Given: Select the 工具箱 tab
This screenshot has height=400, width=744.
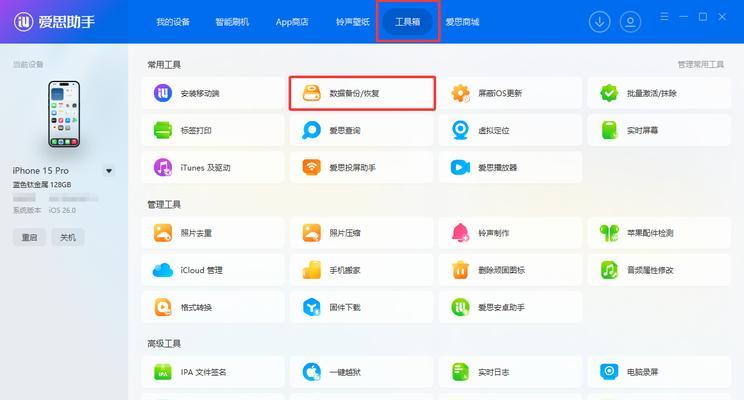Looking at the screenshot, I should point(408,22).
